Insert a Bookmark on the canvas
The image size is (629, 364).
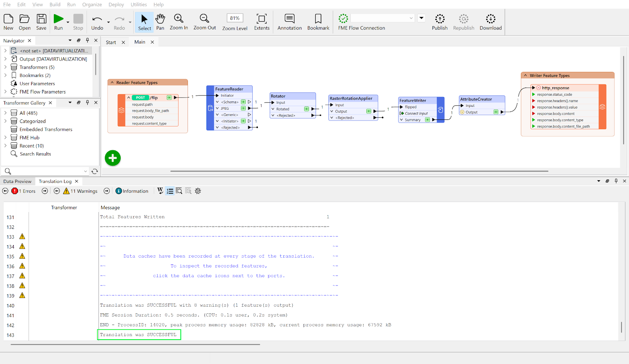coord(318,18)
